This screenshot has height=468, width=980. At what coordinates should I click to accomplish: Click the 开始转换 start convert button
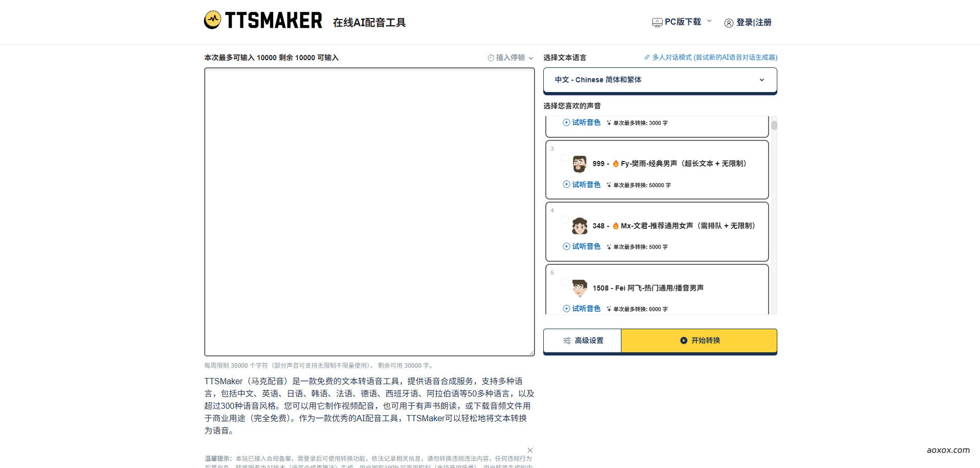click(699, 340)
